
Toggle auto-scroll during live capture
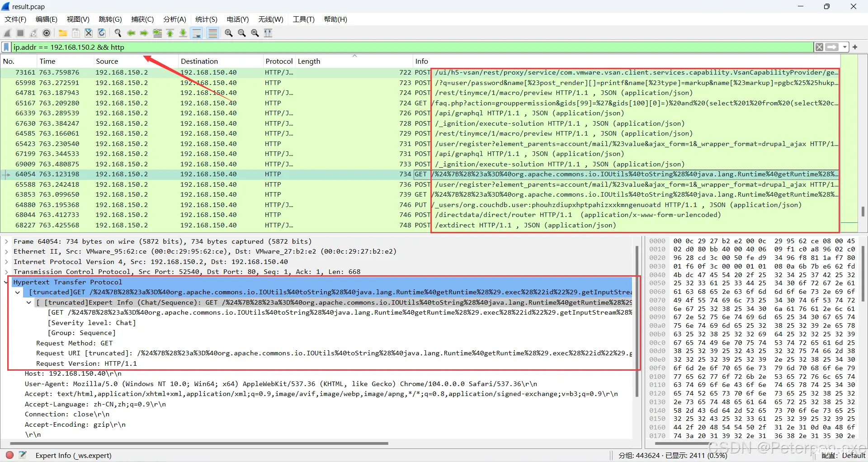point(197,33)
